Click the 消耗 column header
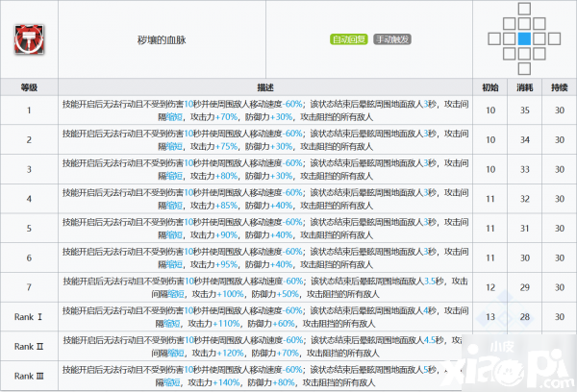 525,87
